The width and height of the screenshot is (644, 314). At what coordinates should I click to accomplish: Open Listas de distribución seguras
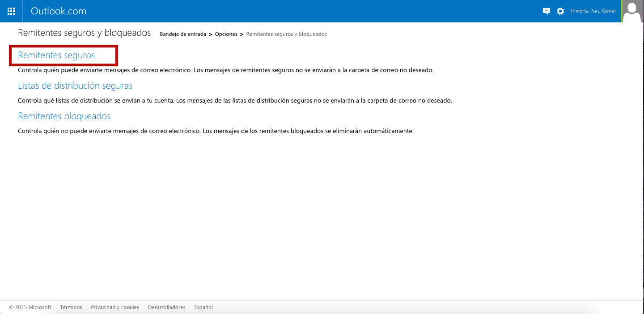click(x=75, y=86)
